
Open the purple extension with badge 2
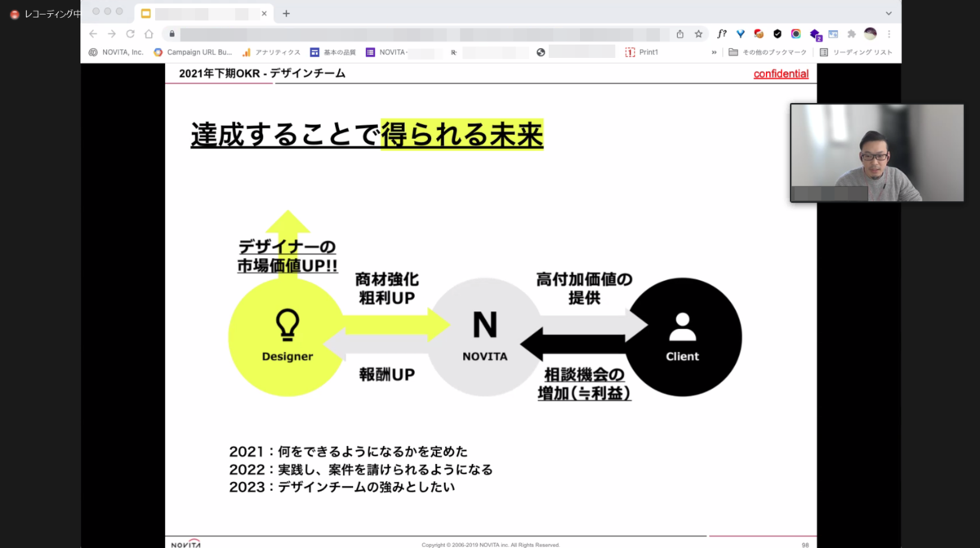pos(815,34)
